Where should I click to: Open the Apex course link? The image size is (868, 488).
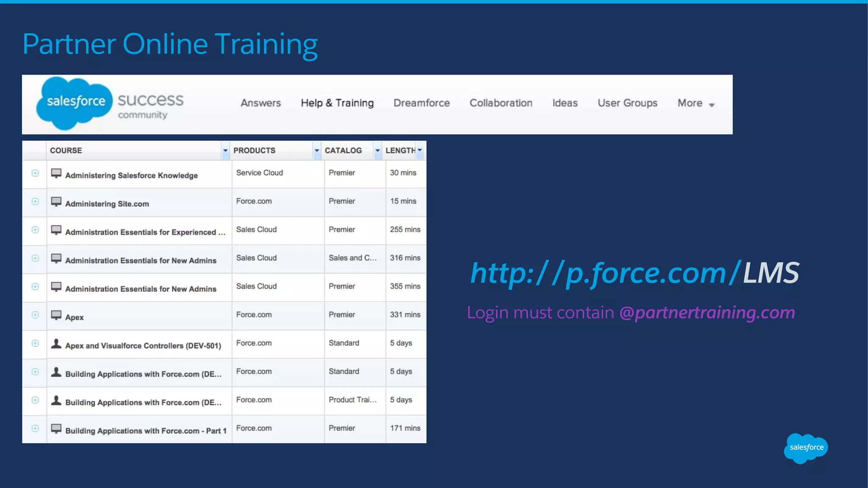pyautogui.click(x=75, y=317)
